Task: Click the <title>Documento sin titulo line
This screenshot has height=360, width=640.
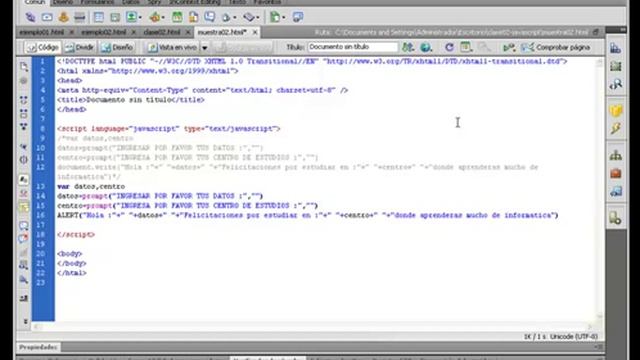Action: [131, 100]
